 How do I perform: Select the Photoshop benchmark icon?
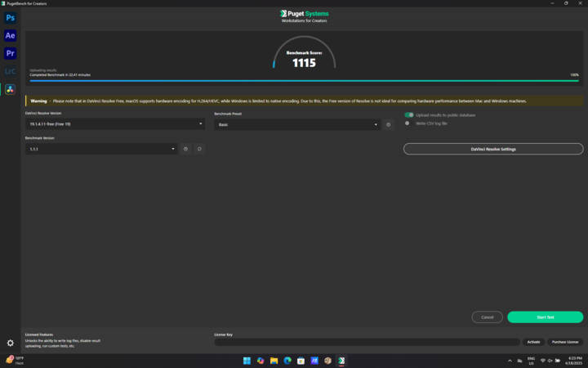(10, 18)
